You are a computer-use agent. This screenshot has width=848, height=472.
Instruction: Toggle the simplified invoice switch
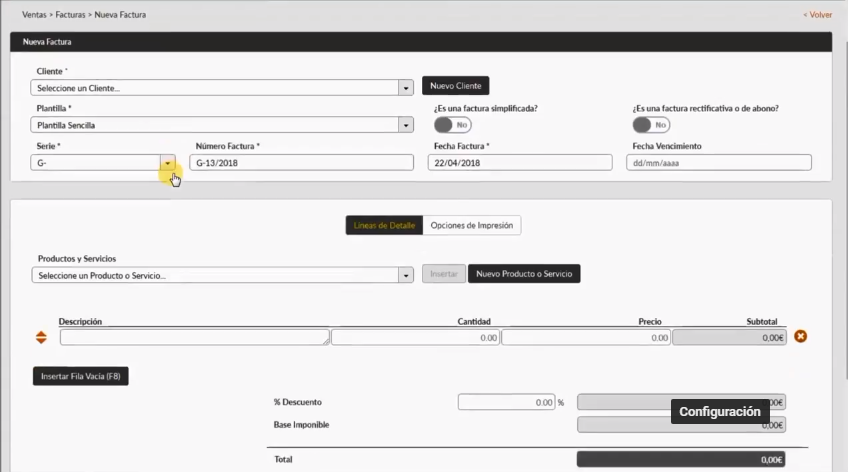click(452, 125)
